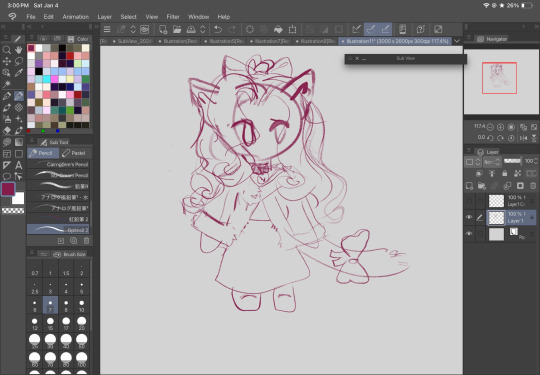The height and width of the screenshot is (375, 540).
Task: Select brush size 10
Action: tap(82, 305)
